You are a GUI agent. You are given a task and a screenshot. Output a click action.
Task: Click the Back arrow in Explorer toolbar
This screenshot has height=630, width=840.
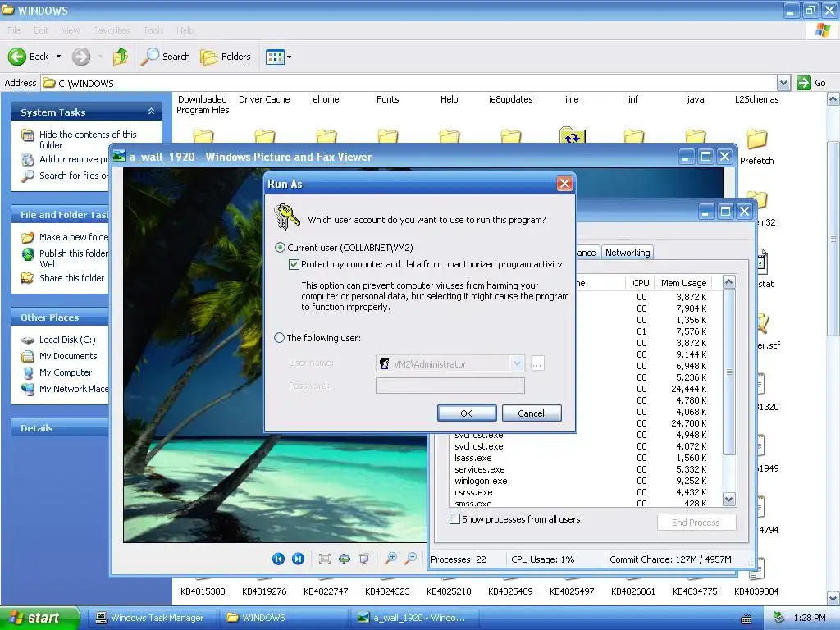(17, 57)
